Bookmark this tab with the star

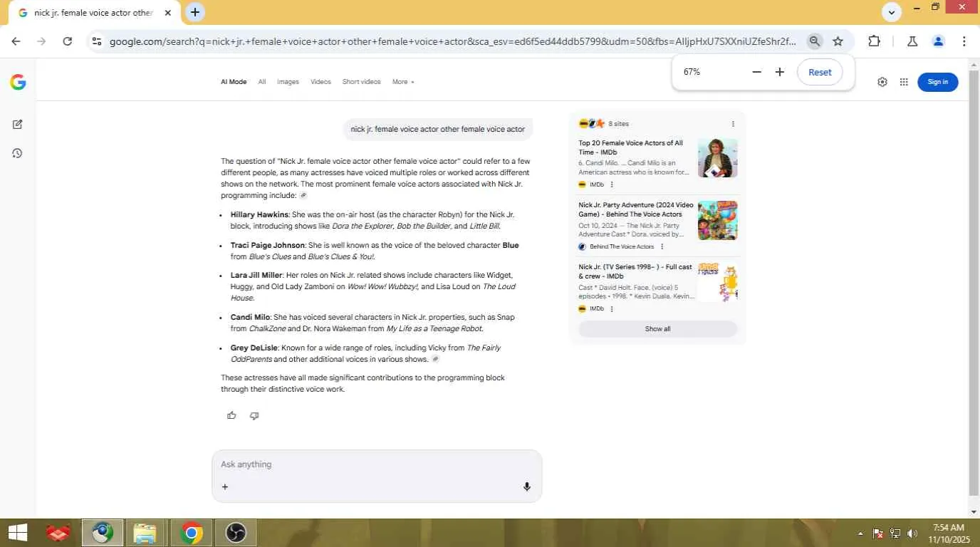click(x=838, y=41)
